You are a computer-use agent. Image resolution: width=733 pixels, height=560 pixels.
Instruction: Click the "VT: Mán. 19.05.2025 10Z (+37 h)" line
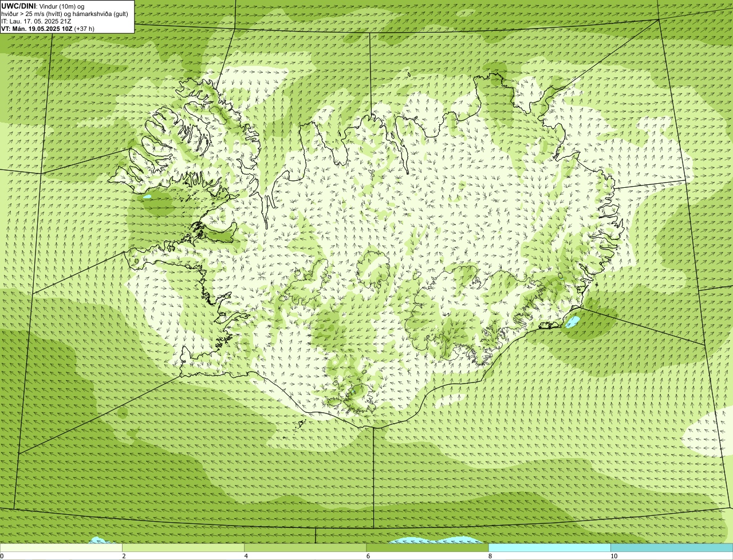[48, 28]
